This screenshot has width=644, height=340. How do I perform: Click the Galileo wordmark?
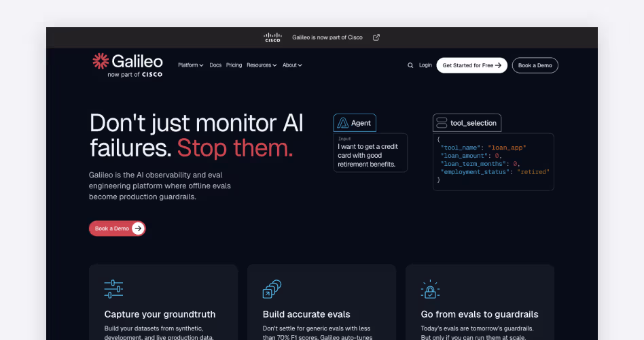[137, 61]
